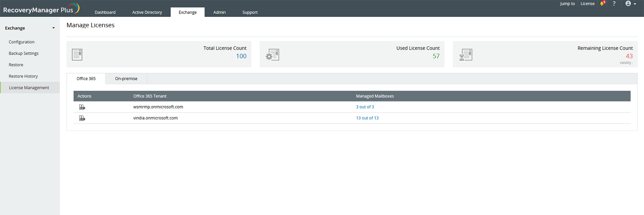644x215 pixels.
Task: Open the 3 out of 3 mailboxes link
Action: tap(365, 107)
